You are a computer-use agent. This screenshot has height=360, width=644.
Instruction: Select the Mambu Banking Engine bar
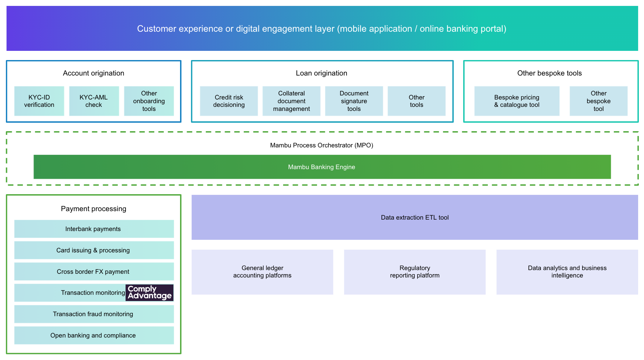coord(322,167)
